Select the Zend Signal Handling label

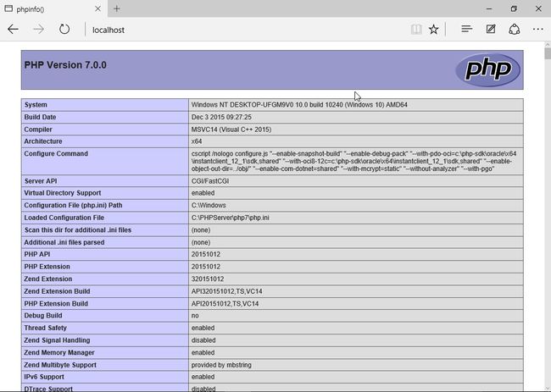[57, 340]
